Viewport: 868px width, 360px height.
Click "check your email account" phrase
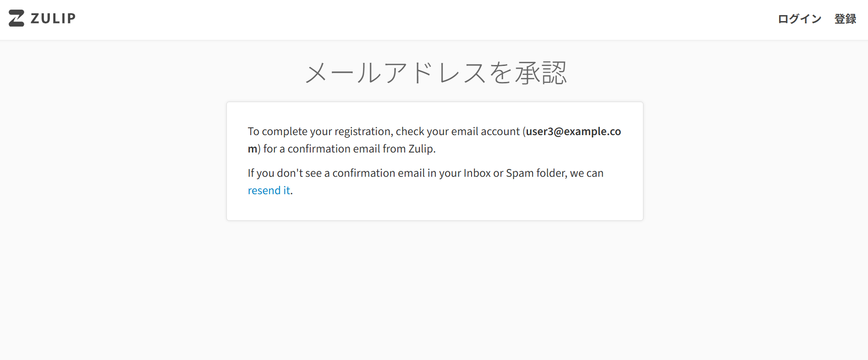pyautogui.click(x=457, y=131)
